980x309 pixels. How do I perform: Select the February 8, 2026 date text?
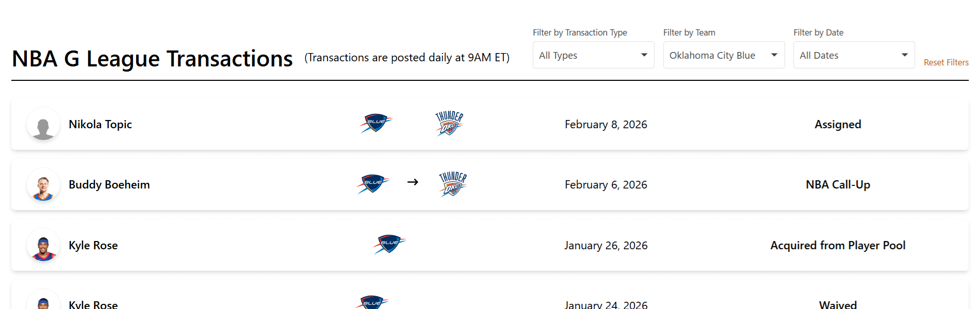pyautogui.click(x=606, y=124)
